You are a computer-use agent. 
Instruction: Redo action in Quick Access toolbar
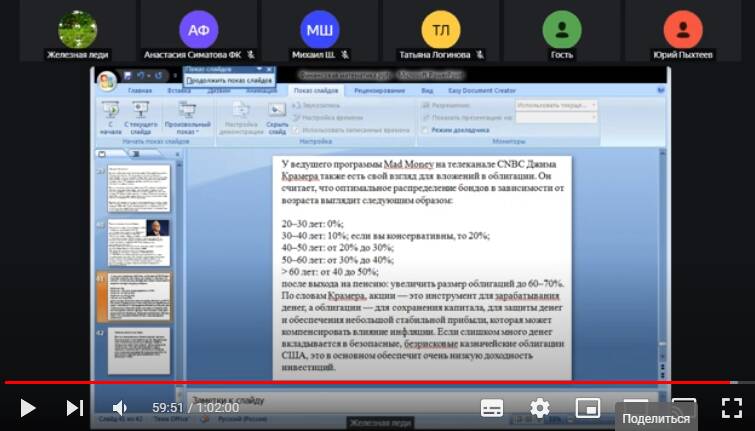pyautogui.click(x=158, y=76)
